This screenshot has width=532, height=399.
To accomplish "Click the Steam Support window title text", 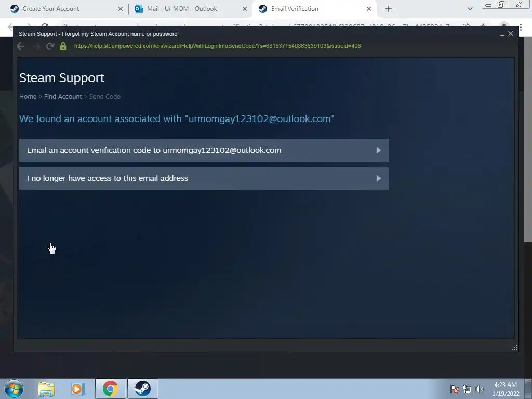I will tap(98, 34).
